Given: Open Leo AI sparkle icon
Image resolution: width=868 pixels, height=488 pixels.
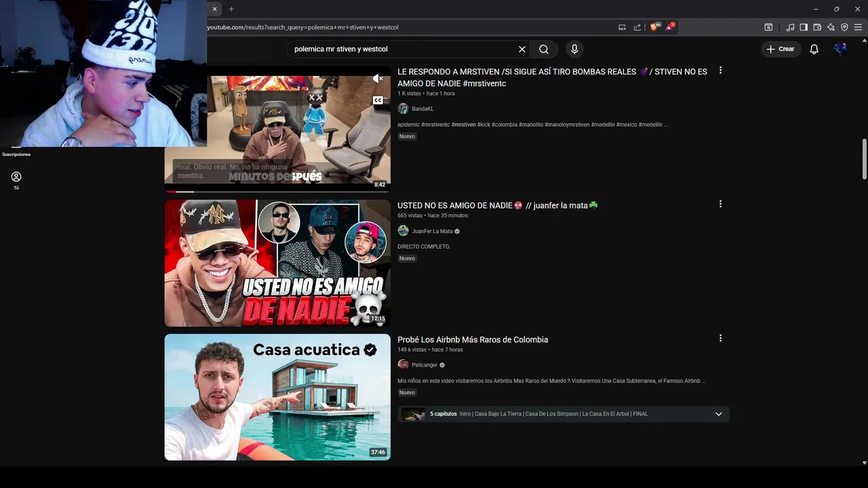Looking at the screenshot, I should tap(831, 27).
